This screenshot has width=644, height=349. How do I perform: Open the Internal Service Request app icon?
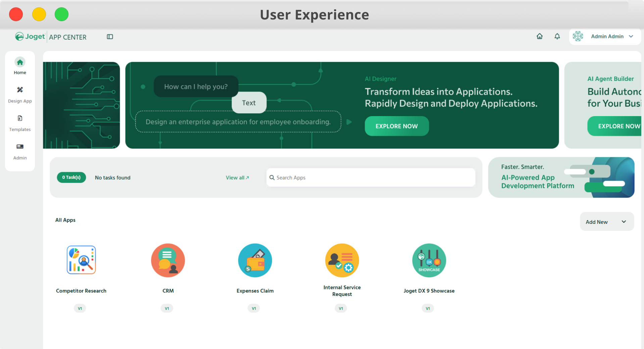[x=342, y=260]
